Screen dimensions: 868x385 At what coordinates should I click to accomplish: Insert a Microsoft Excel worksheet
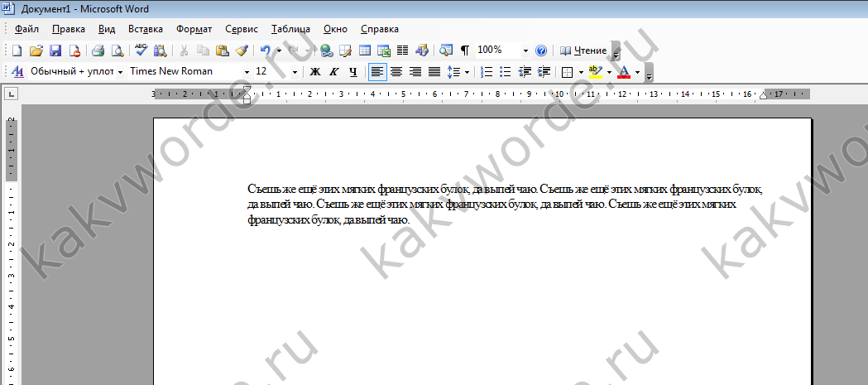pos(384,51)
